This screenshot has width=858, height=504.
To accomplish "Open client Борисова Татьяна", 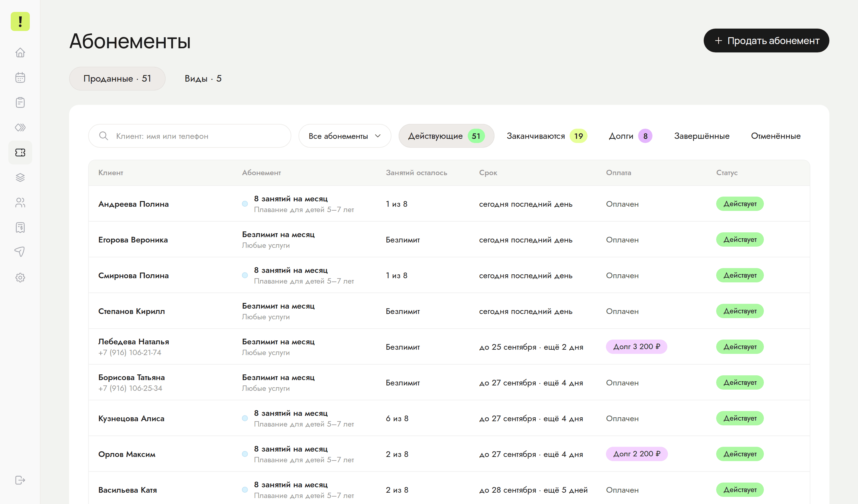I will click(x=131, y=377).
